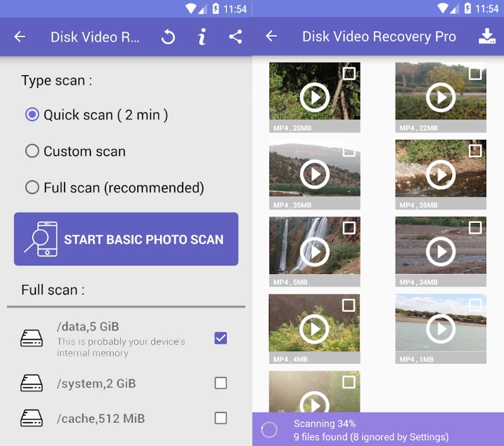Select the Quick scan radio option
The height and width of the screenshot is (446, 504).
coord(32,115)
